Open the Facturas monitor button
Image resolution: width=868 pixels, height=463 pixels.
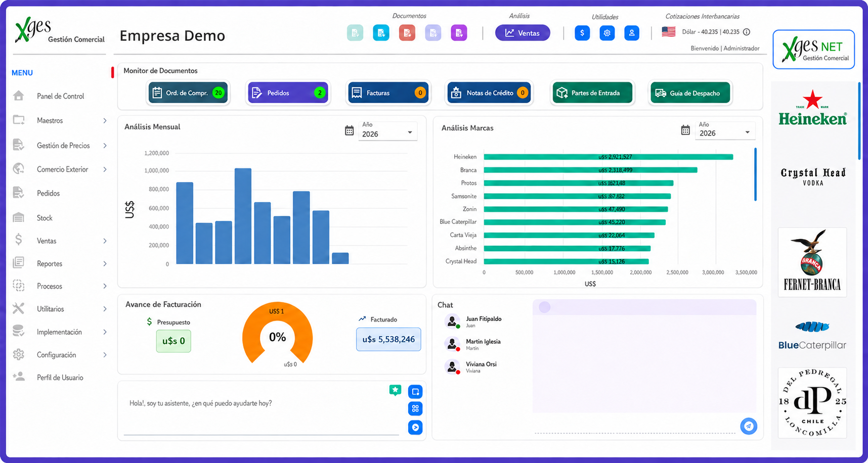tap(388, 92)
